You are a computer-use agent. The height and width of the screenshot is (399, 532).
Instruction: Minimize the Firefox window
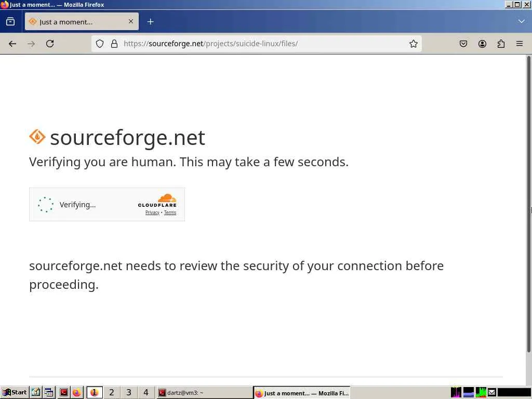508,4
